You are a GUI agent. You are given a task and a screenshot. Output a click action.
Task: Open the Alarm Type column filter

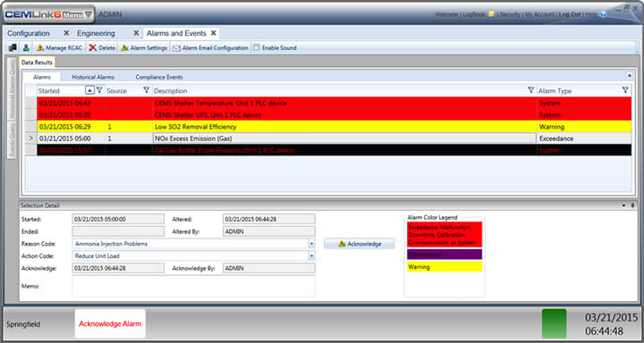(625, 90)
